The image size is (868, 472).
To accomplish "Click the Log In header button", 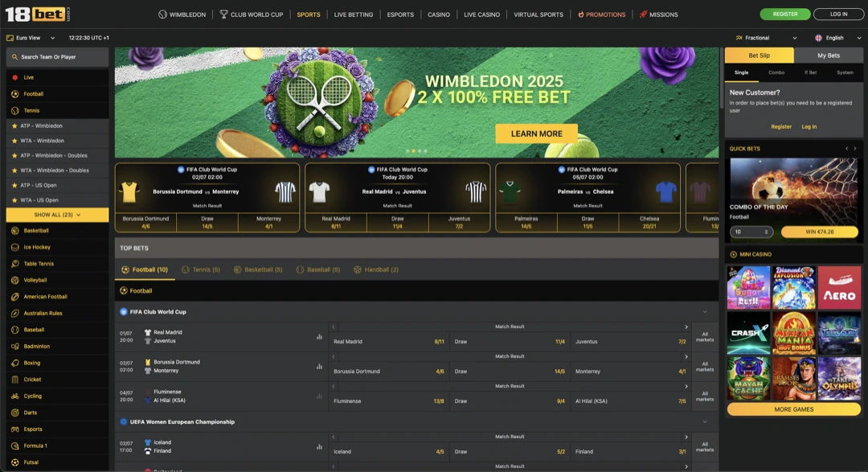I will click(838, 14).
